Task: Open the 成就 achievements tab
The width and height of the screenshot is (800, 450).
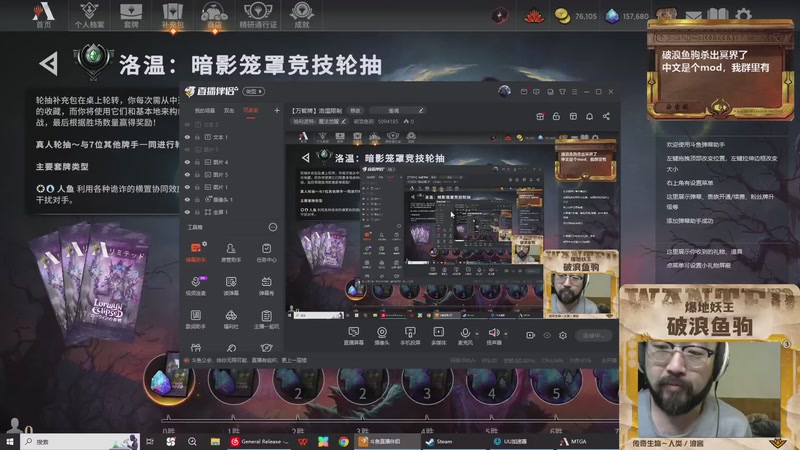Action: click(x=302, y=15)
